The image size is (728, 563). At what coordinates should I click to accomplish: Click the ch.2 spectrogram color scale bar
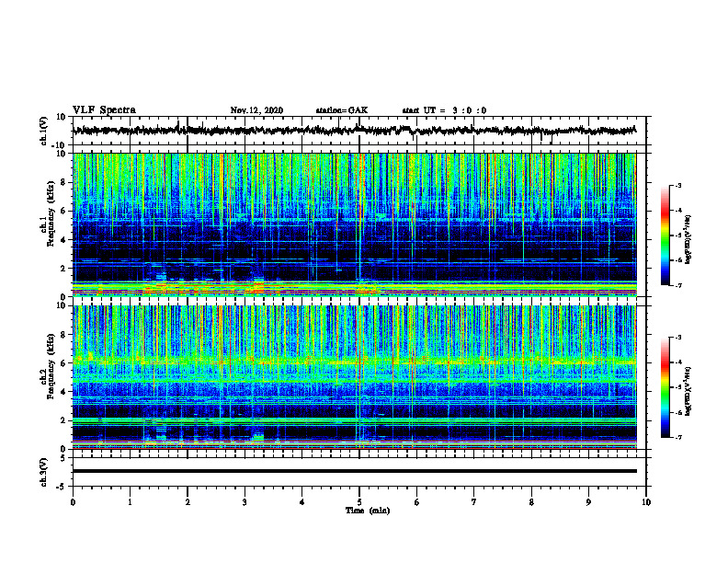click(x=665, y=387)
